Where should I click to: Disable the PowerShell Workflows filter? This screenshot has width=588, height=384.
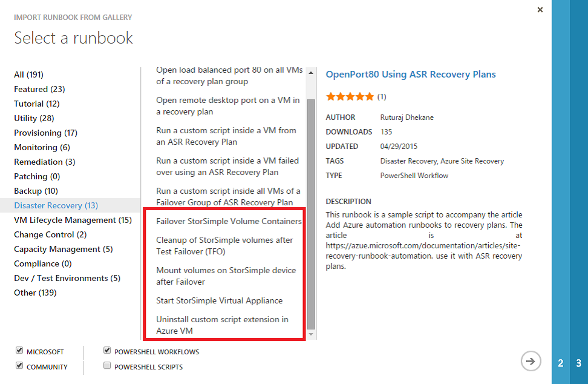[107, 351]
